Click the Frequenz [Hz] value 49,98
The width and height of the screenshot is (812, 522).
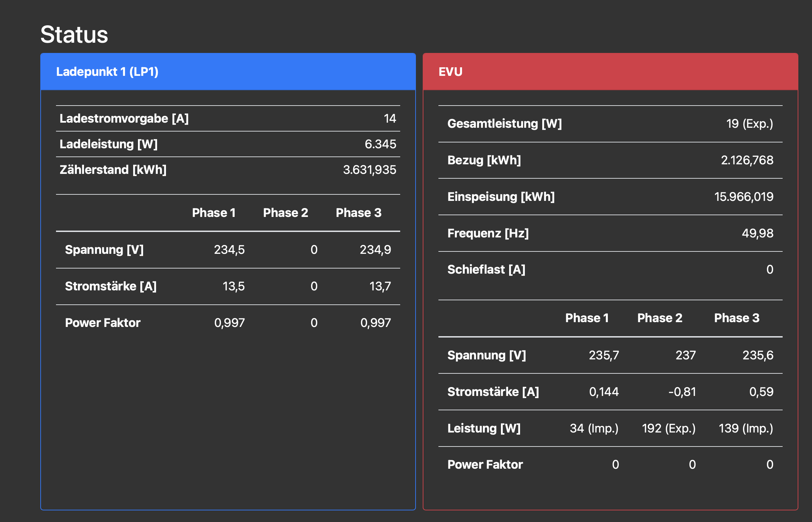(x=757, y=233)
